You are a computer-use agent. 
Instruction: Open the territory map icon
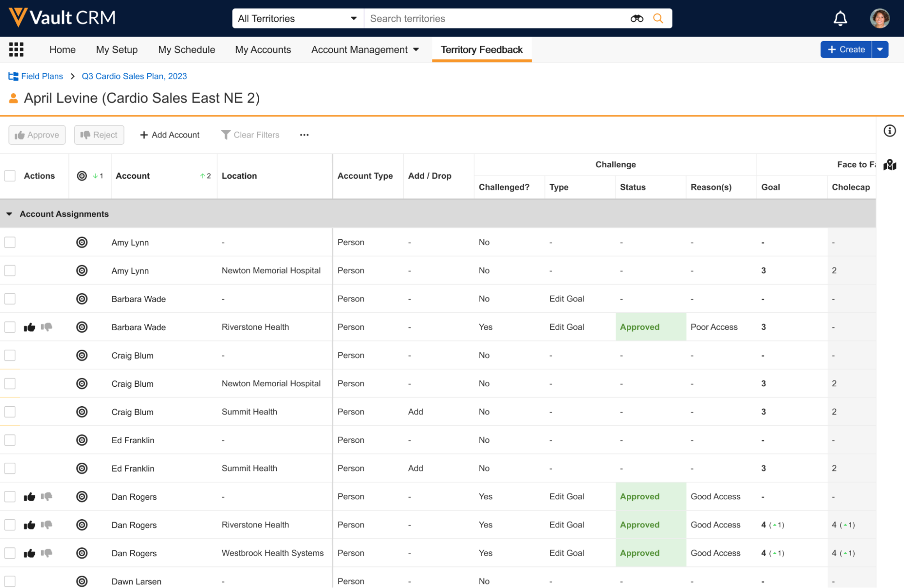pos(890,165)
